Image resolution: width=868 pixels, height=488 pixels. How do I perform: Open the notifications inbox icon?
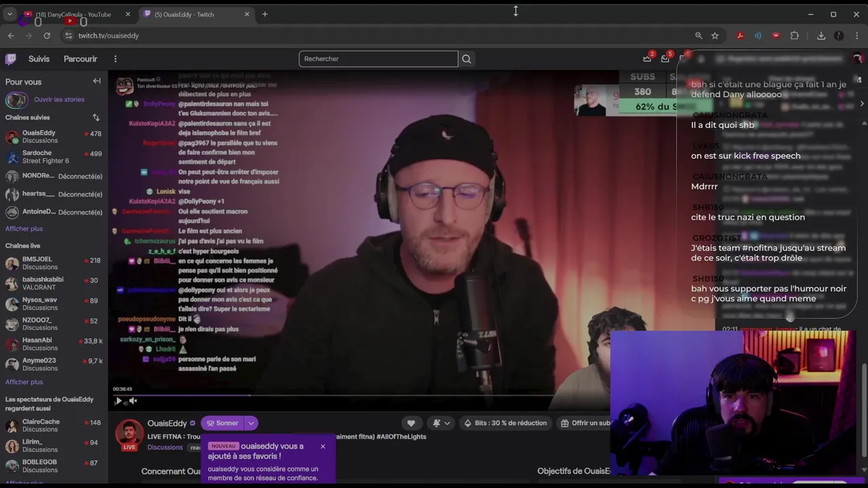pyautogui.click(x=665, y=58)
